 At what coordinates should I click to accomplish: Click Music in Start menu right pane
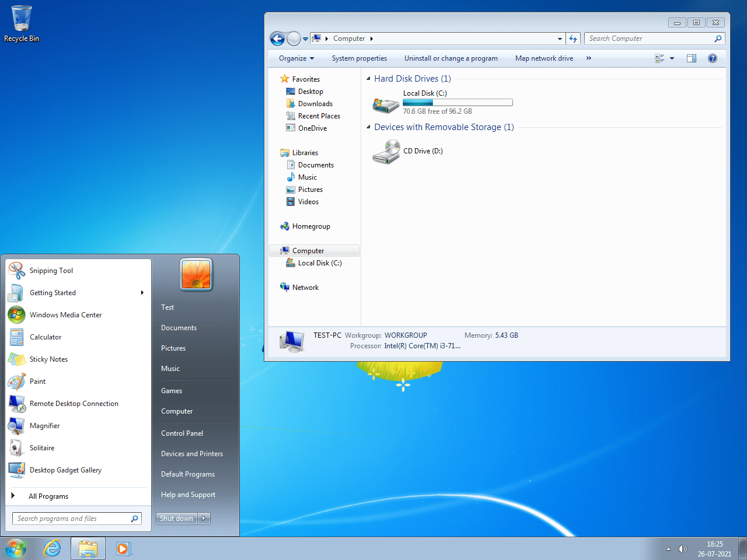170,369
